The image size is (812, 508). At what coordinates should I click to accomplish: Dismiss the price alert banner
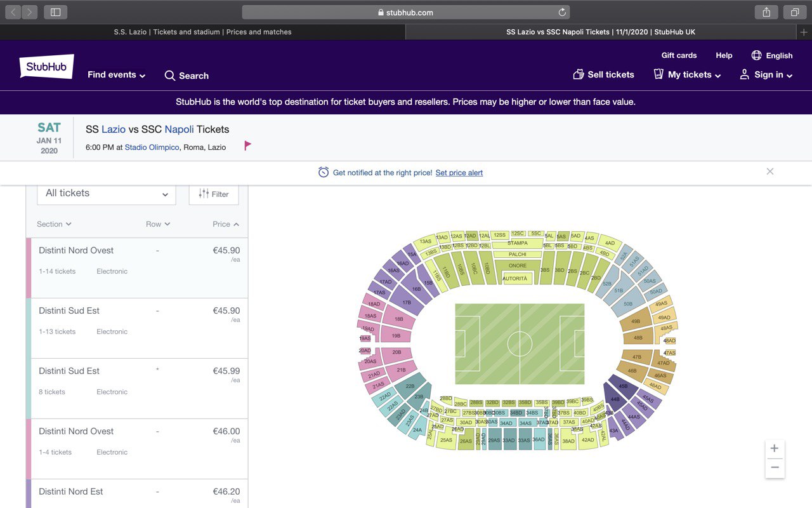click(769, 171)
